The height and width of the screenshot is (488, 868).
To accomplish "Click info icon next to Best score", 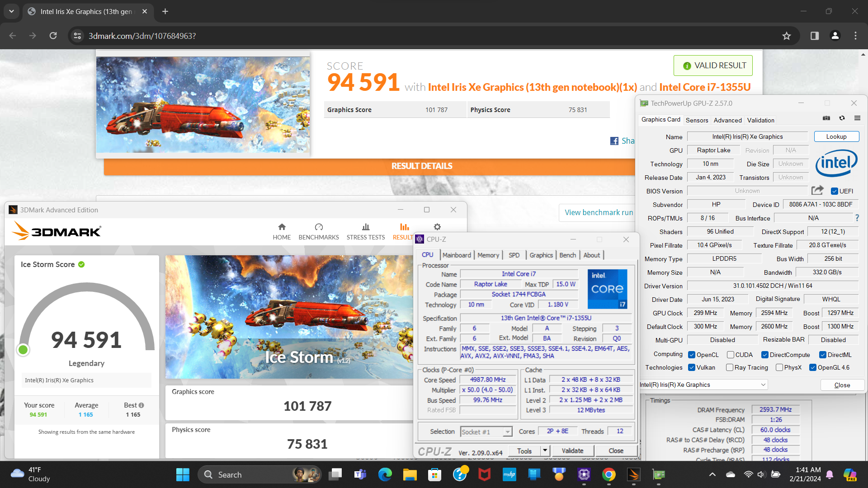I will tap(142, 405).
